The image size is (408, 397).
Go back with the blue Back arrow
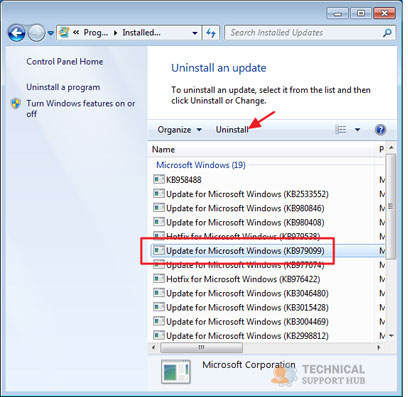16,33
